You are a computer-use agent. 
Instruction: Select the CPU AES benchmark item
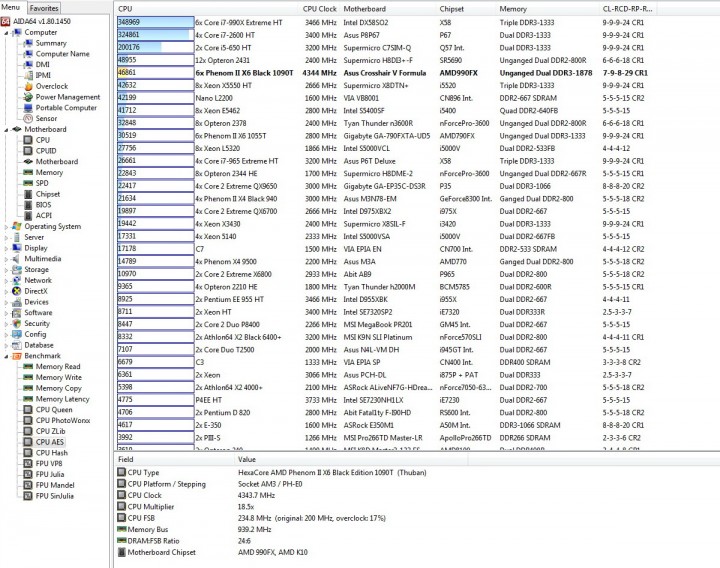tap(50, 442)
